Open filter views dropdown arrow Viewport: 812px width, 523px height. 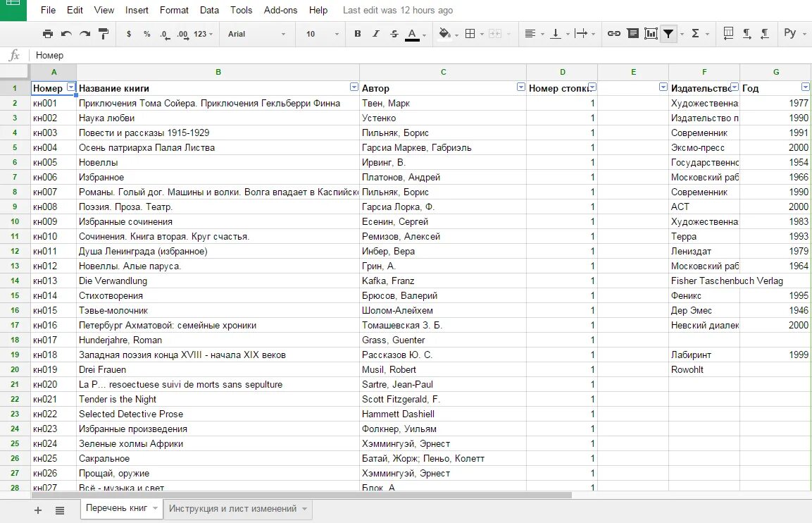[x=682, y=35]
